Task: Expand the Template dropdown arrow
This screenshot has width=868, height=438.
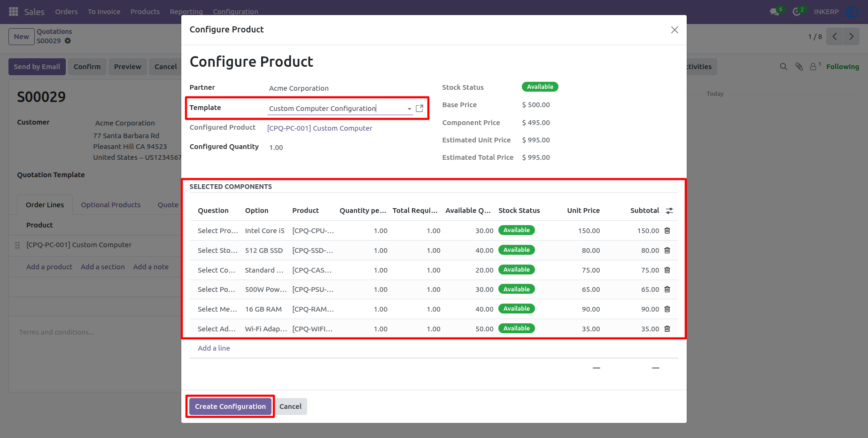Action: tap(410, 109)
